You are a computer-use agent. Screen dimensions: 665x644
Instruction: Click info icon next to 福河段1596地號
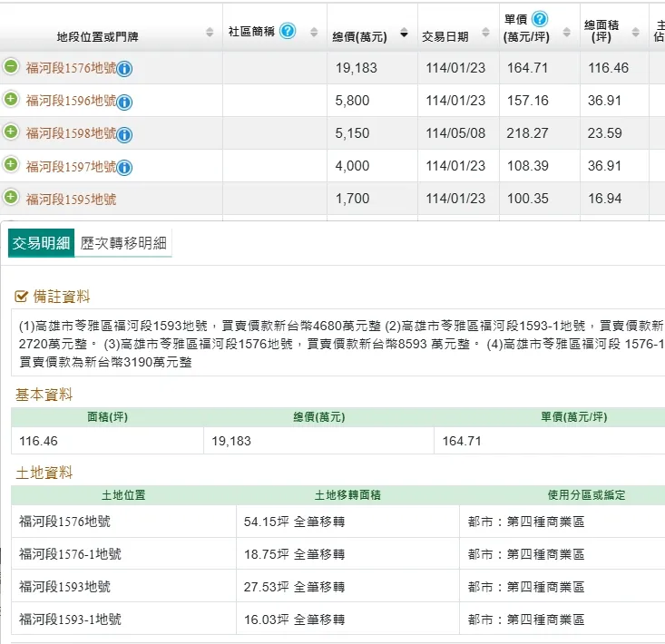coord(125,102)
